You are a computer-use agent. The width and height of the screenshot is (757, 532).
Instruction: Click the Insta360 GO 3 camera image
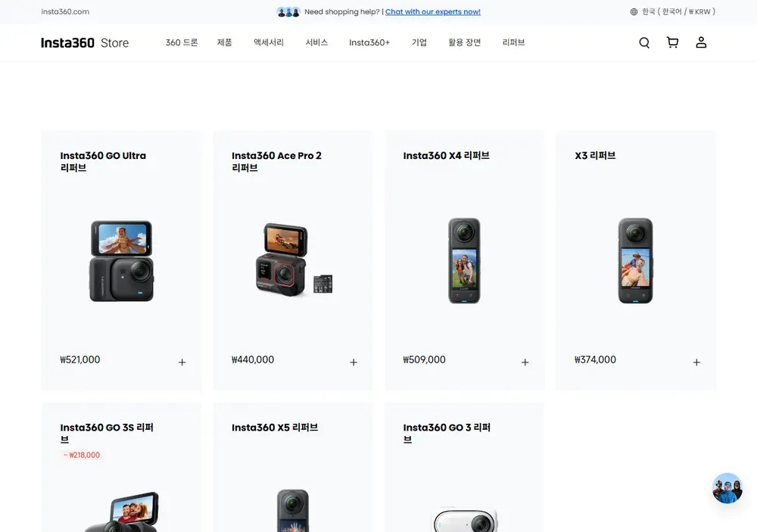tap(465, 519)
